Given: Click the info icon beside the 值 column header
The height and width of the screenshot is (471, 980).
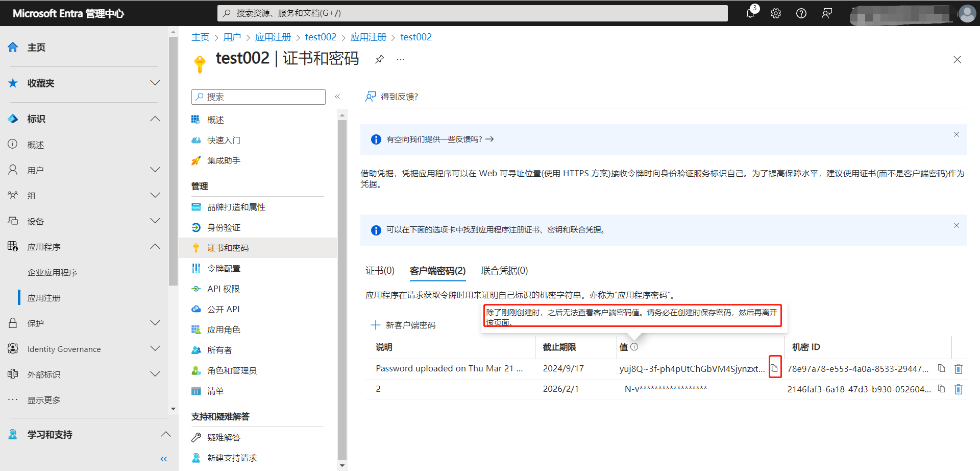Looking at the screenshot, I should (634, 347).
